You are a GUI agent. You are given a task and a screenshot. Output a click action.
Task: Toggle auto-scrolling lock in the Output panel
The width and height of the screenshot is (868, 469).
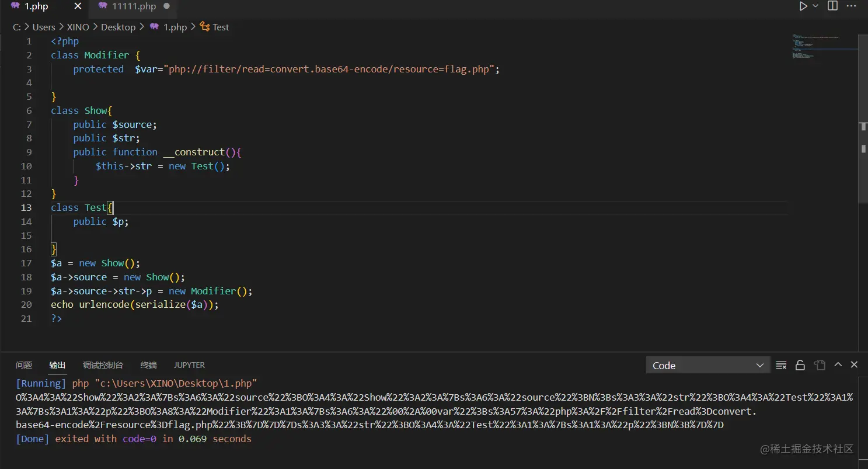pyautogui.click(x=800, y=365)
